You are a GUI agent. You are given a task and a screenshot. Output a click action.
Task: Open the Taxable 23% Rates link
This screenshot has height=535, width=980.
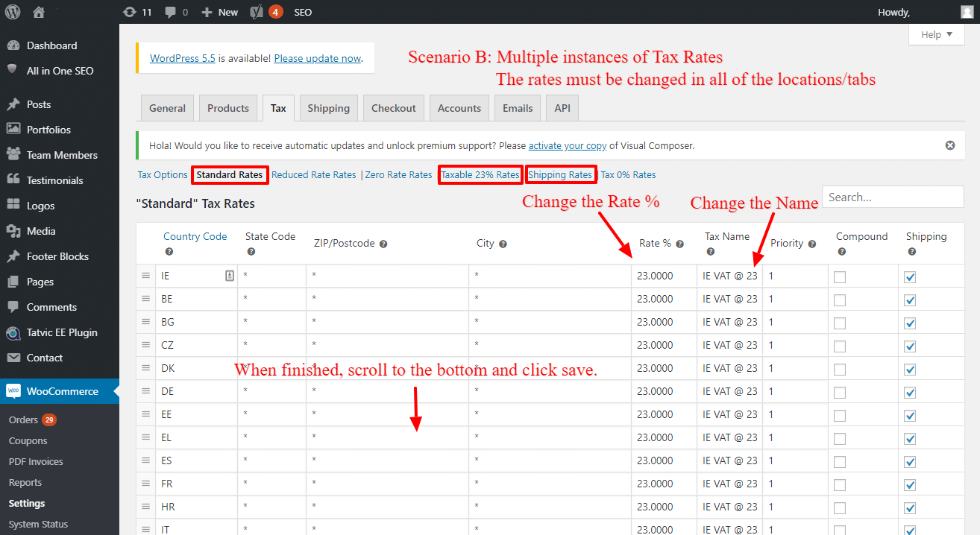point(480,175)
